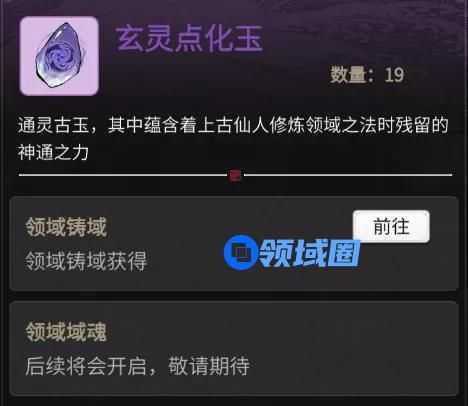Click the 数量 quantity label
The width and height of the screenshot is (468, 406).
tap(352, 75)
